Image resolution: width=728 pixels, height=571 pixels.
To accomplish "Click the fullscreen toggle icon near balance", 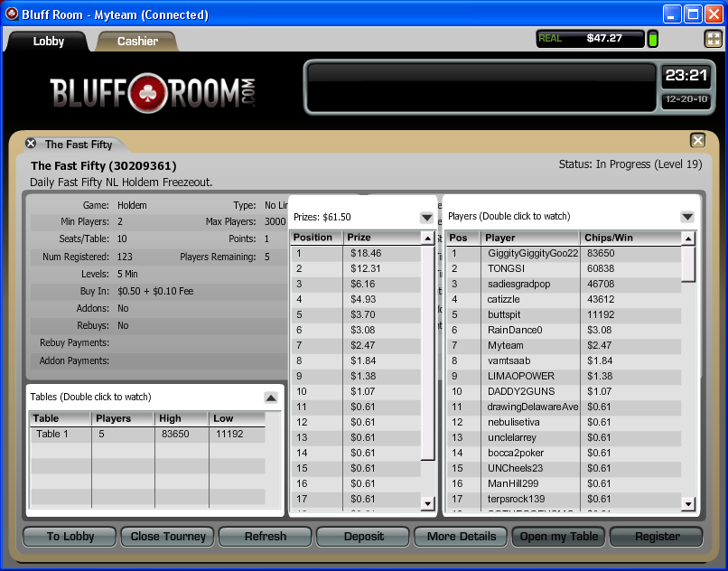I will 714,39.
